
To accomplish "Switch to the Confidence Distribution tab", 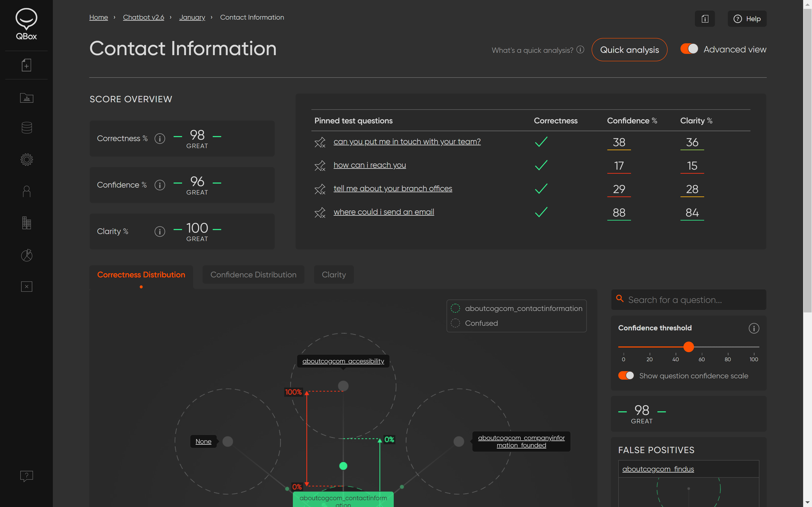I will pos(253,275).
